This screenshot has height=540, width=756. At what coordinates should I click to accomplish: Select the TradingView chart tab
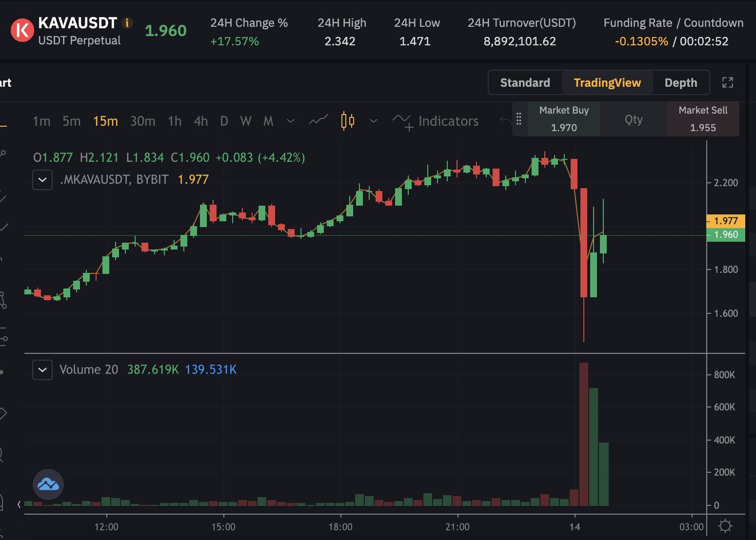tap(607, 82)
